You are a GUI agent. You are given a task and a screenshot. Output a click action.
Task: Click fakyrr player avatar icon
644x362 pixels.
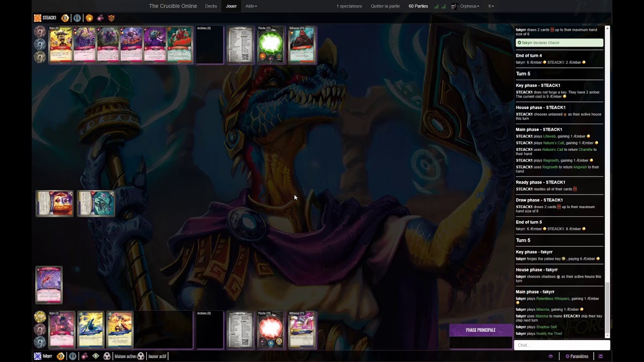point(37,356)
